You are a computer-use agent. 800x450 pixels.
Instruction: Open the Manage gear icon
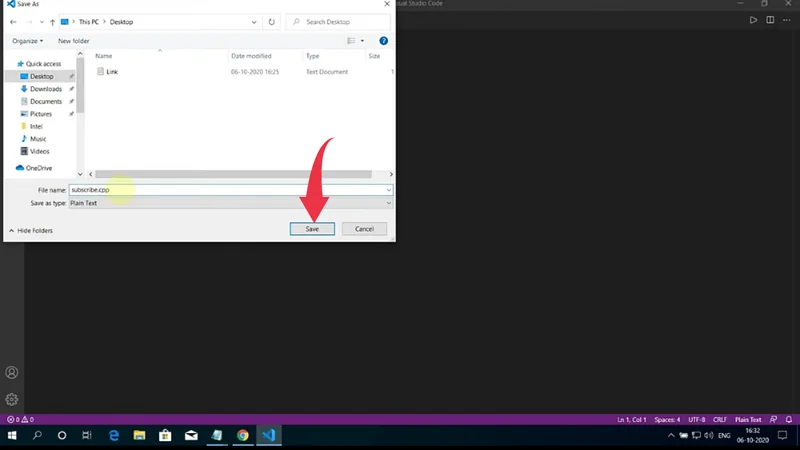(x=12, y=399)
